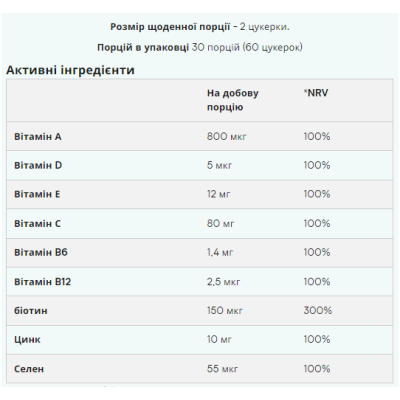Image resolution: width=400 pixels, height=400 pixels.
Task: Click the На добову порцію header
Action: [233, 100]
